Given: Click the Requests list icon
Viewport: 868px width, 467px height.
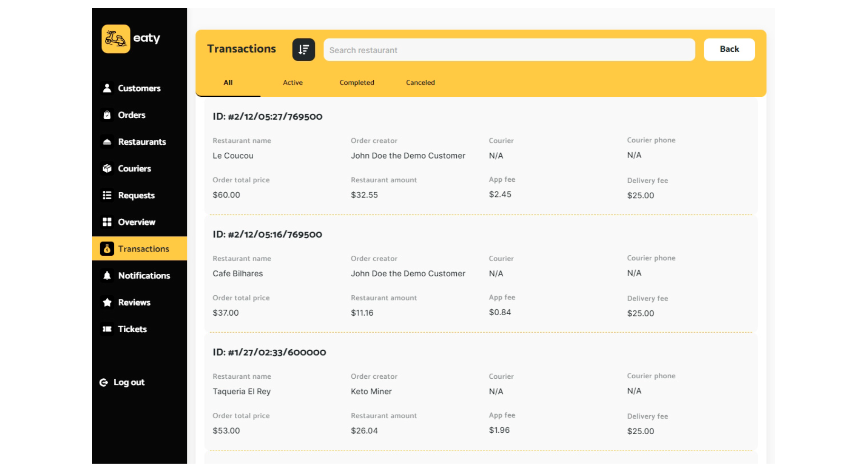Looking at the screenshot, I should (107, 196).
